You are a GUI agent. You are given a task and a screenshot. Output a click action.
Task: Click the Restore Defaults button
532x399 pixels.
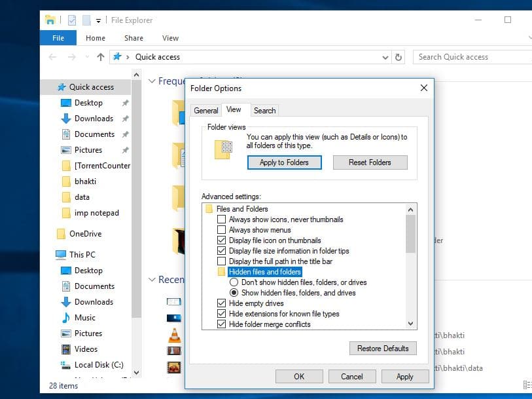coord(383,349)
